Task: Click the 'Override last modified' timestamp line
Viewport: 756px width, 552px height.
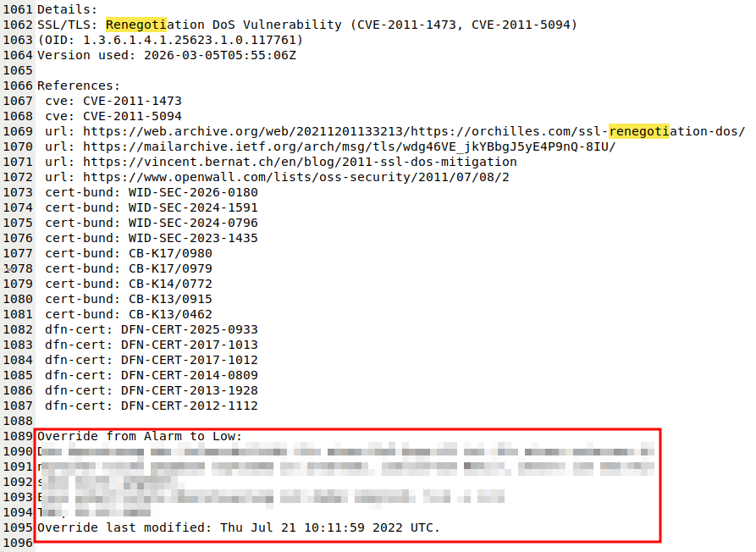Action: [239, 528]
